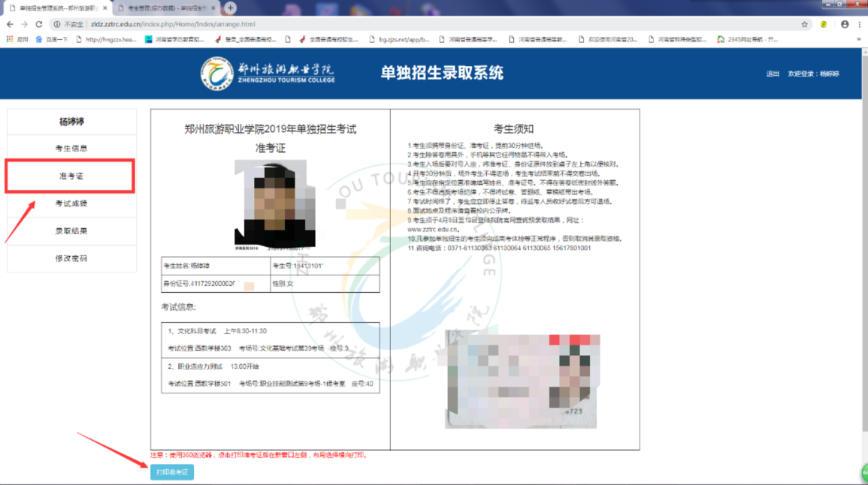Viewport: 868px width, 485px height.
Task: Open 修改密码 in the sidebar
Action: (71, 258)
